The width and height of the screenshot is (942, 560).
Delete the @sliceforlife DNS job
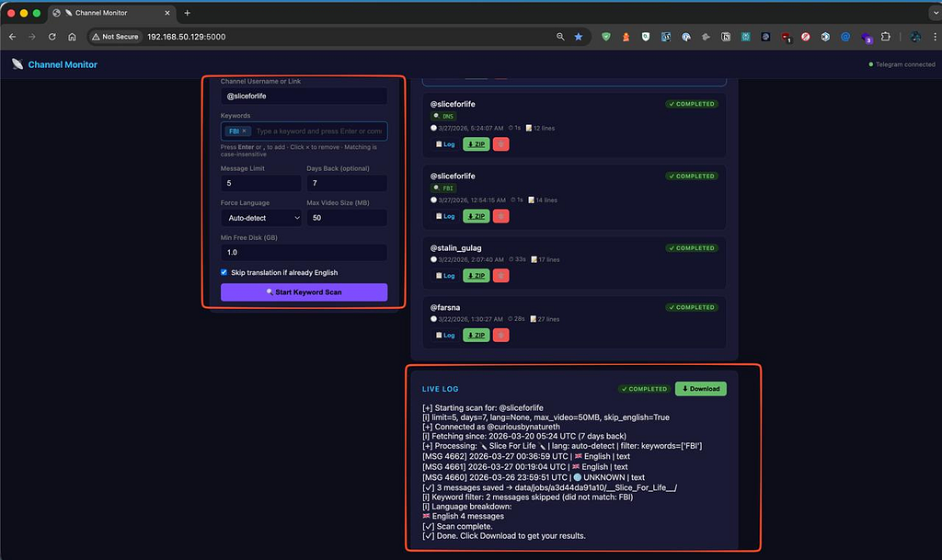(x=501, y=144)
